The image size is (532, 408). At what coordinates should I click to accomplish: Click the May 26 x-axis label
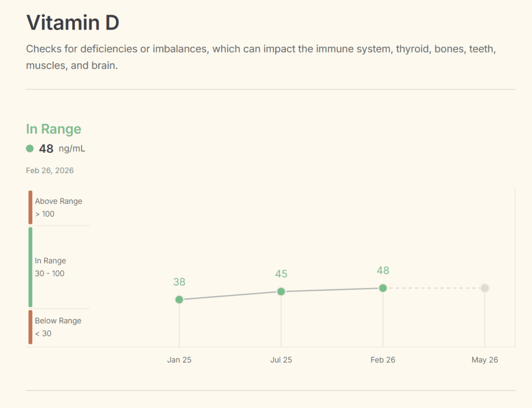[485, 360]
